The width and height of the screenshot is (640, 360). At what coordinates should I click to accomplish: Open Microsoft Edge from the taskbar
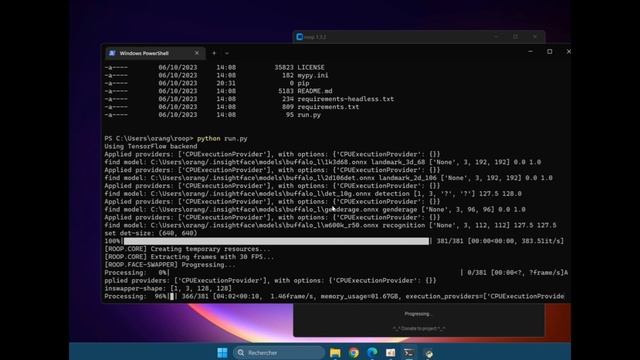pyautogui.click(x=372, y=353)
